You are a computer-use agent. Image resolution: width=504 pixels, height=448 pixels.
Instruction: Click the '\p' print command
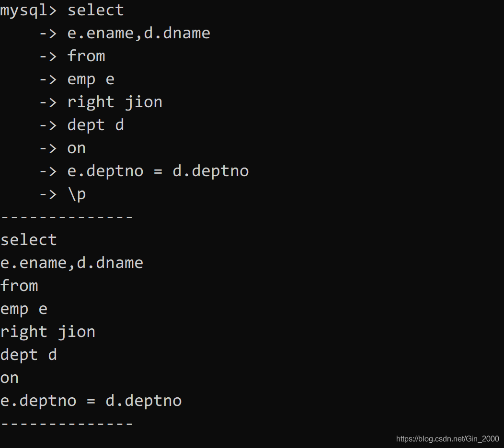pos(77,194)
